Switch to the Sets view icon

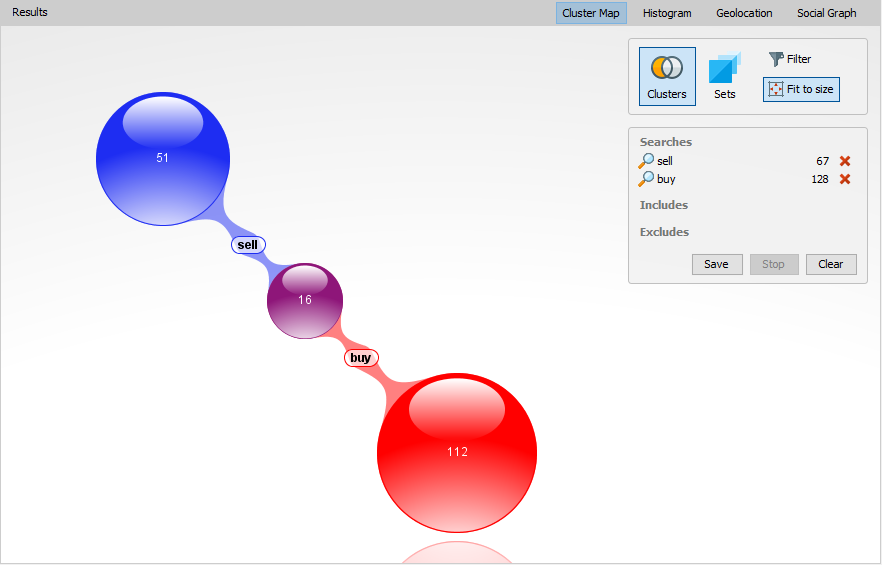725,76
